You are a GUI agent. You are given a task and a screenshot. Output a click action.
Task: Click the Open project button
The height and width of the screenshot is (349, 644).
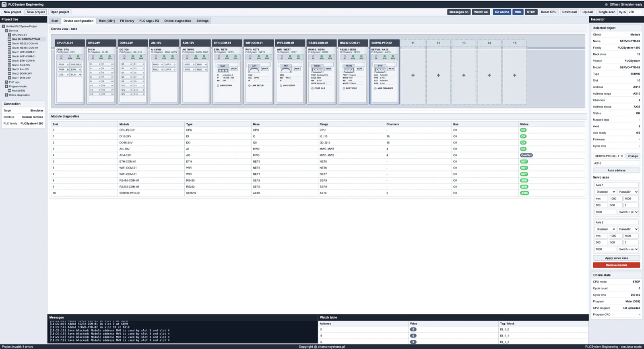click(60, 12)
